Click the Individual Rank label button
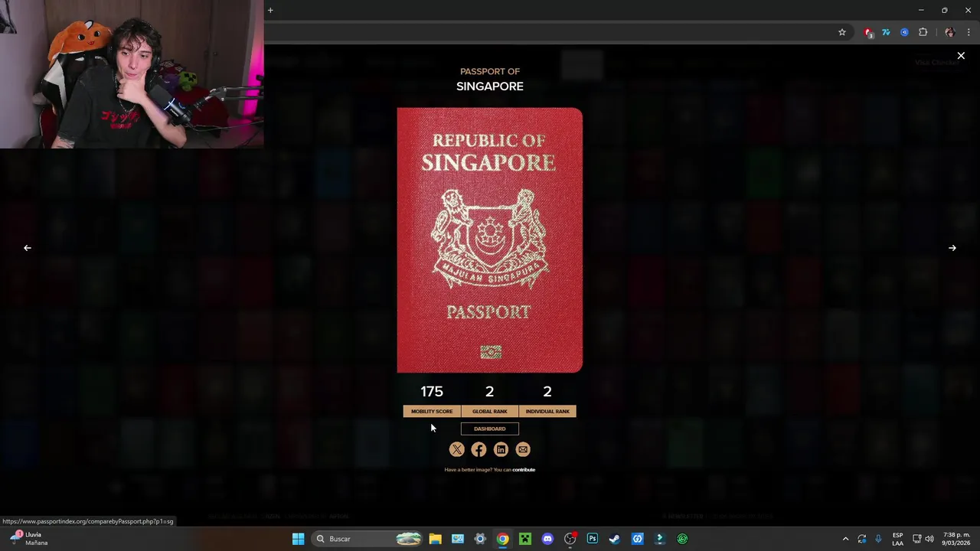This screenshot has height=551, width=980. pyautogui.click(x=547, y=412)
